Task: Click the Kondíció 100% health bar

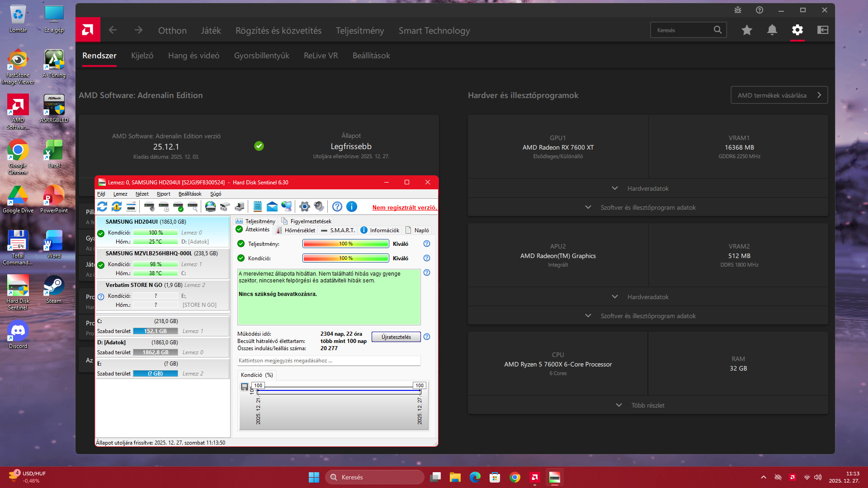Action: click(345, 258)
